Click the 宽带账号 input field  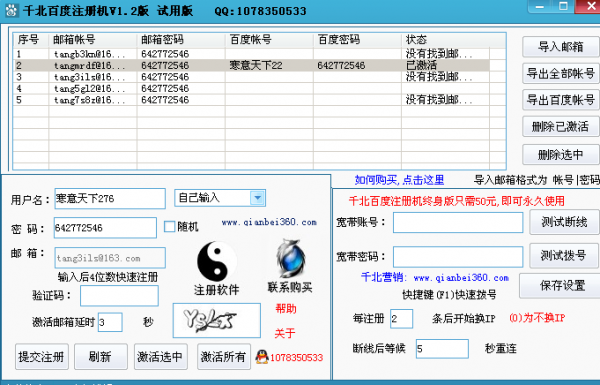tap(458, 223)
